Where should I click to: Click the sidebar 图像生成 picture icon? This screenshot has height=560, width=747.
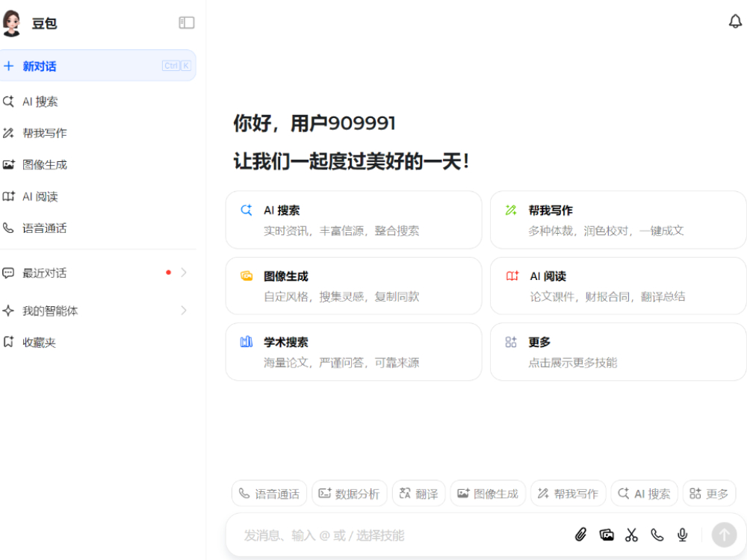tap(8, 165)
